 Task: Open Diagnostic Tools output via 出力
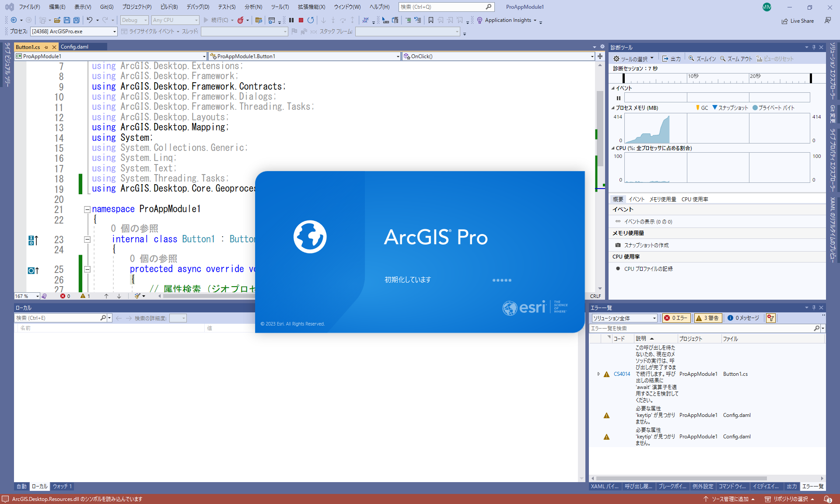(672, 58)
